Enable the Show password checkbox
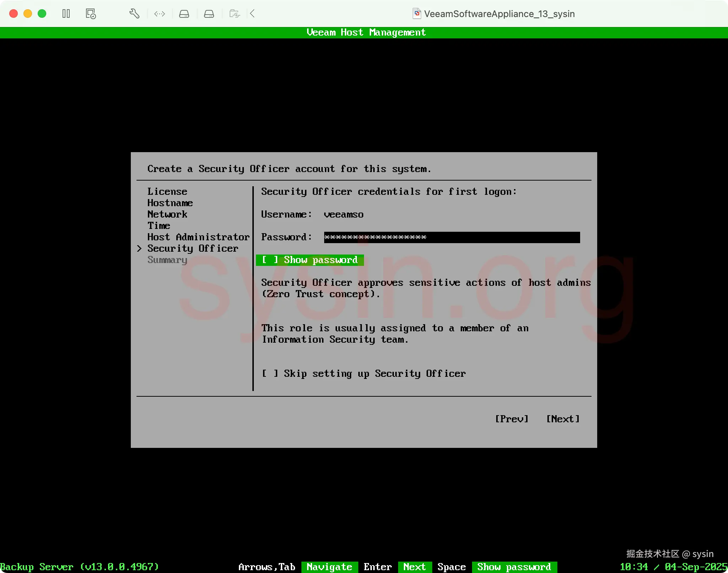Viewport: 728px width, 573px height. pyautogui.click(x=270, y=260)
